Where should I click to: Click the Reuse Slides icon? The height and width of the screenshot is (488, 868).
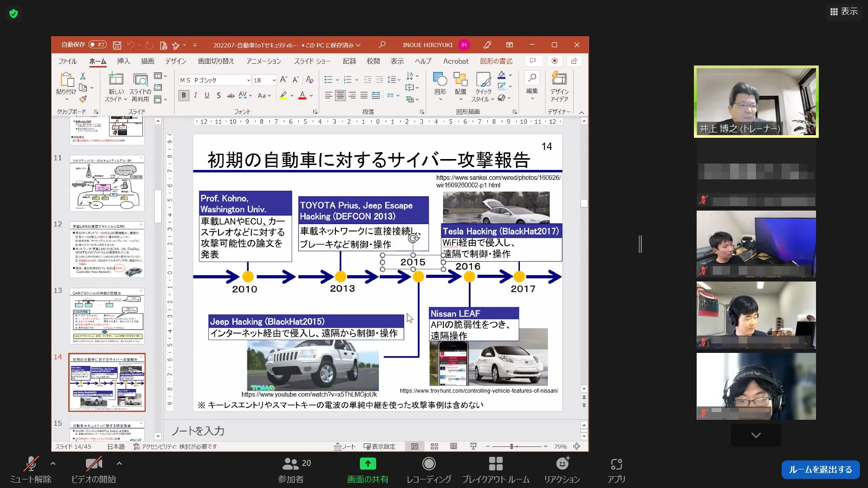point(140,80)
